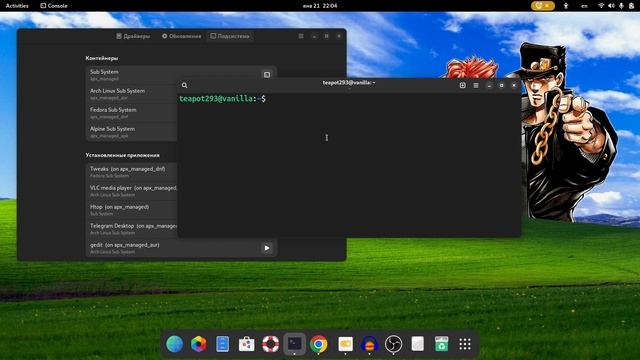The width and height of the screenshot is (640, 360).
Task: Click the terminal prompt area
Action: [349, 164]
